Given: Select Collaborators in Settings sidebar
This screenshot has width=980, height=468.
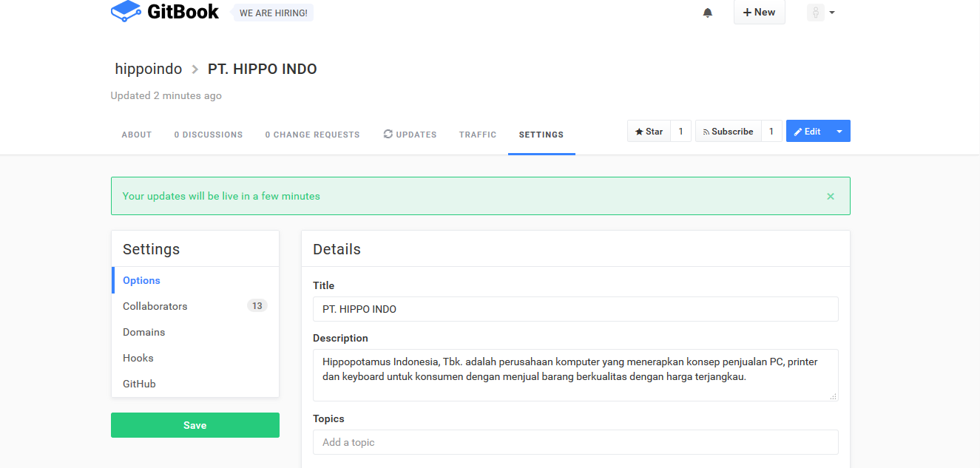Looking at the screenshot, I should [x=155, y=306].
